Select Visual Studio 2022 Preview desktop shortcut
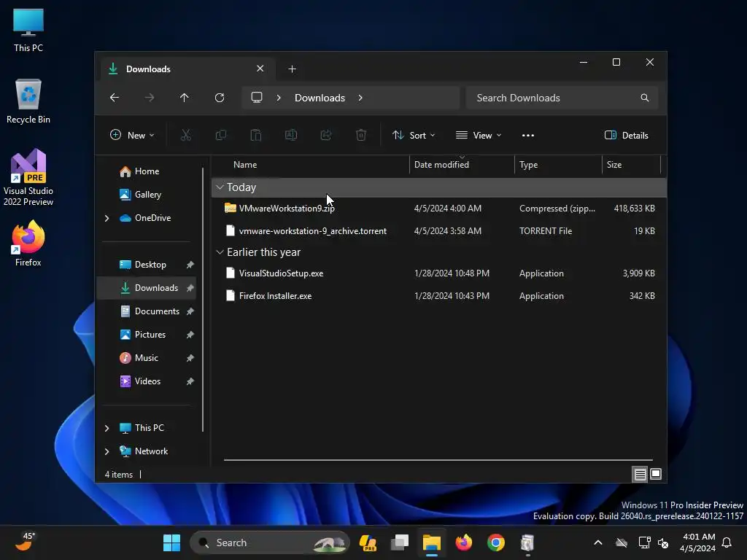The width and height of the screenshot is (747, 560). pos(28,178)
